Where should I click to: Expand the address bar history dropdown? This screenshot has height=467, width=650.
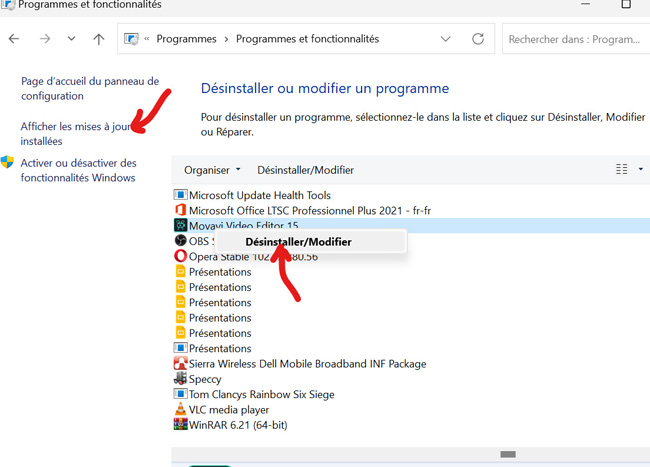point(445,39)
